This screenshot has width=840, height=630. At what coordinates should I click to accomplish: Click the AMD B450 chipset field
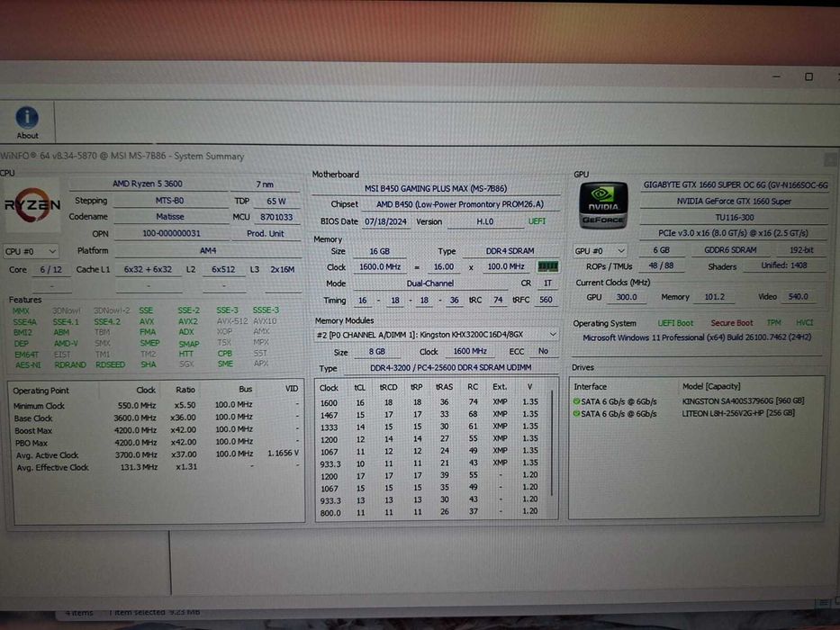point(460,204)
